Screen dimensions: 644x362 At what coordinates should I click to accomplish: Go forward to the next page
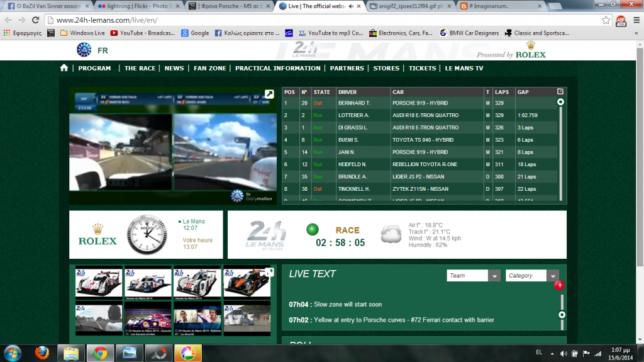tap(22, 20)
